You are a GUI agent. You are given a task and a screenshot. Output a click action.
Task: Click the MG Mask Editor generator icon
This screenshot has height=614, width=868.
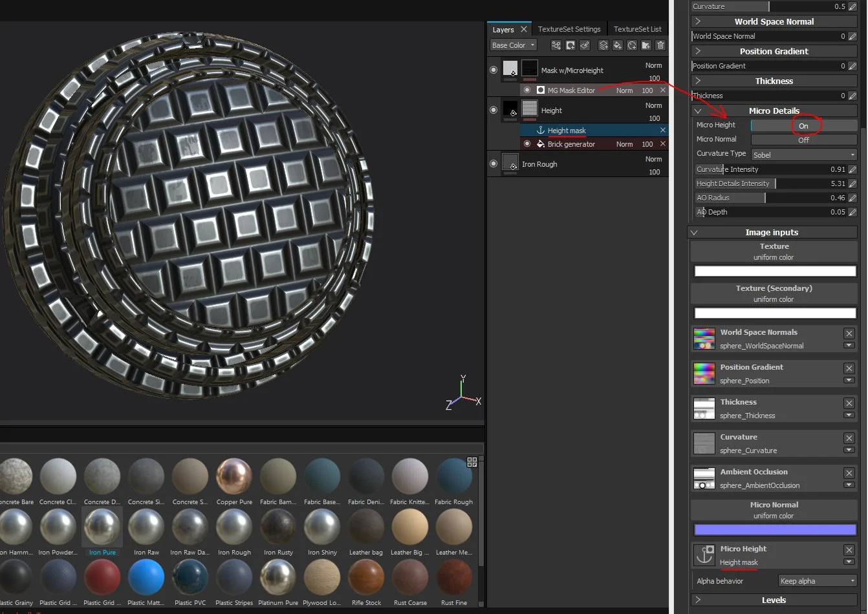[541, 90]
